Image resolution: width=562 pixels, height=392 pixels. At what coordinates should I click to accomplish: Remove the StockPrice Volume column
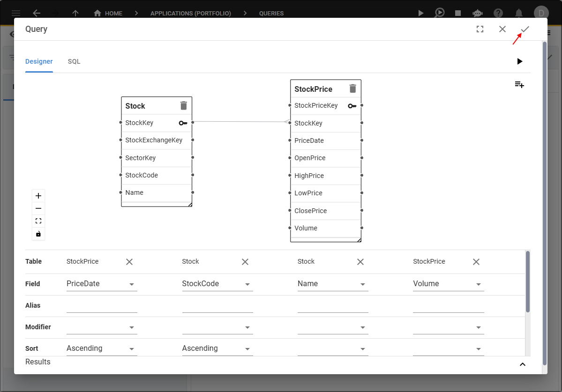click(x=476, y=262)
